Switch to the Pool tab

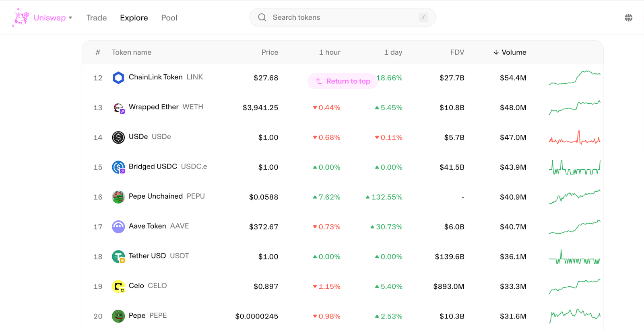click(169, 18)
